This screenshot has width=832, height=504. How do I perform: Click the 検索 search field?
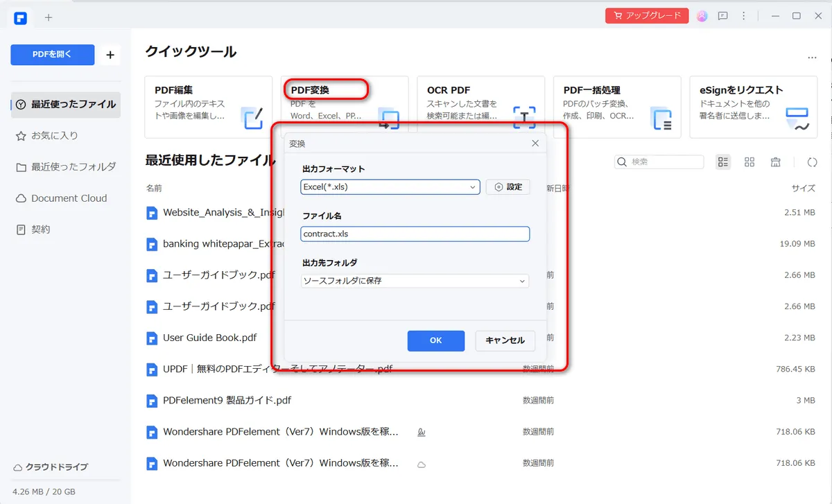coord(659,162)
